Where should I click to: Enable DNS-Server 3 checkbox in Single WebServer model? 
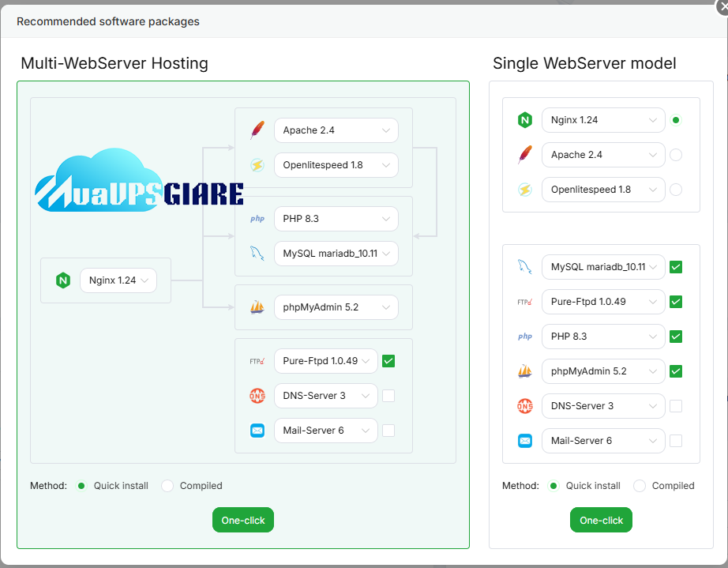pyautogui.click(x=676, y=406)
